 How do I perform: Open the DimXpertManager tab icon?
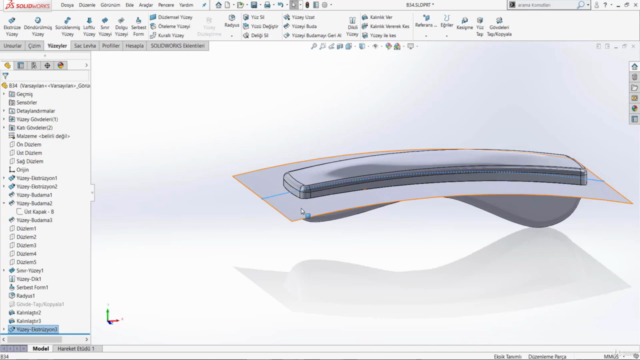47,65
